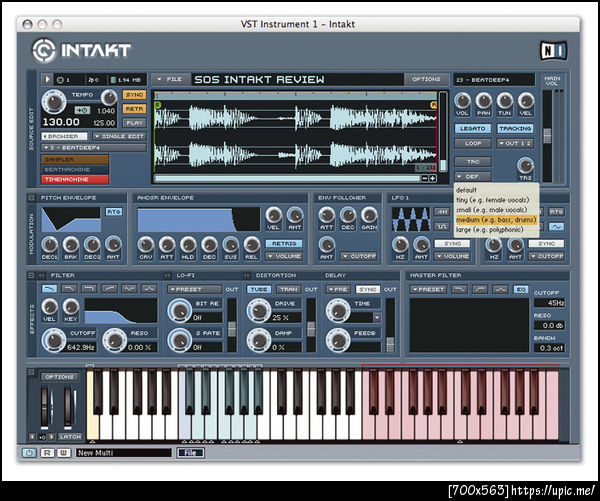This screenshot has width=600, height=501.
Task: Click the W automation write icon
Action: point(64,453)
